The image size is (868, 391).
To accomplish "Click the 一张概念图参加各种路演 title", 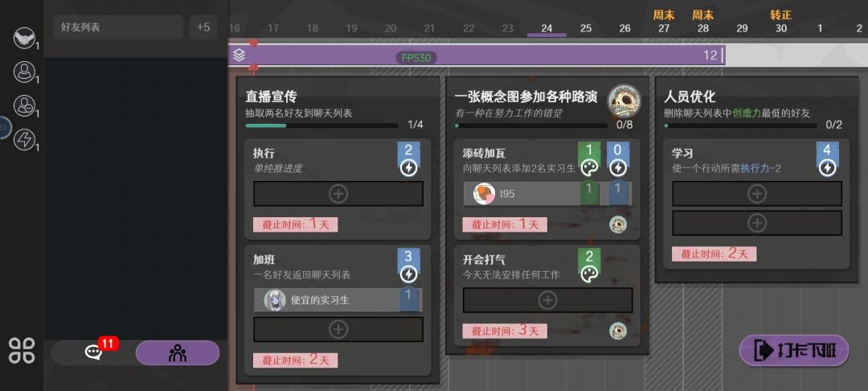I will pyautogui.click(x=526, y=97).
